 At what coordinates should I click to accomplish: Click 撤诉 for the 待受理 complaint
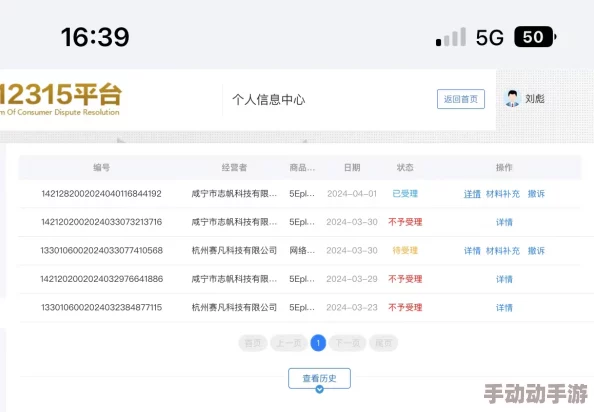pyautogui.click(x=536, y=251)
